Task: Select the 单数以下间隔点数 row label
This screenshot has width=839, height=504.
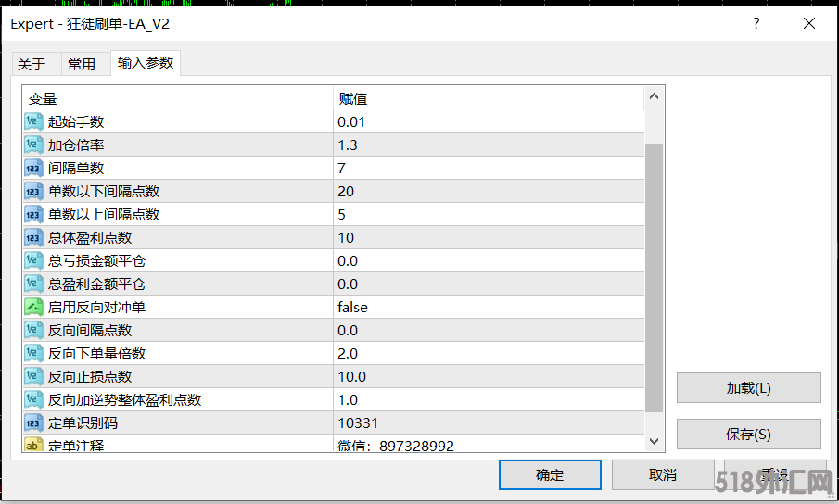Action: [x=104, y=192]
